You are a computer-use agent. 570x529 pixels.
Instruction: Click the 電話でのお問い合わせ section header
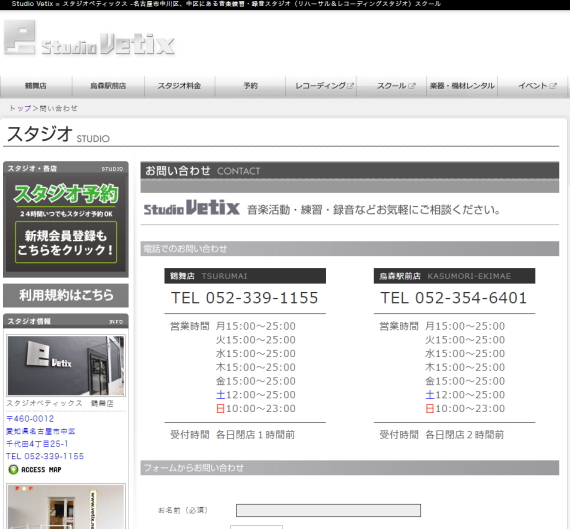(x=350, y=249)
